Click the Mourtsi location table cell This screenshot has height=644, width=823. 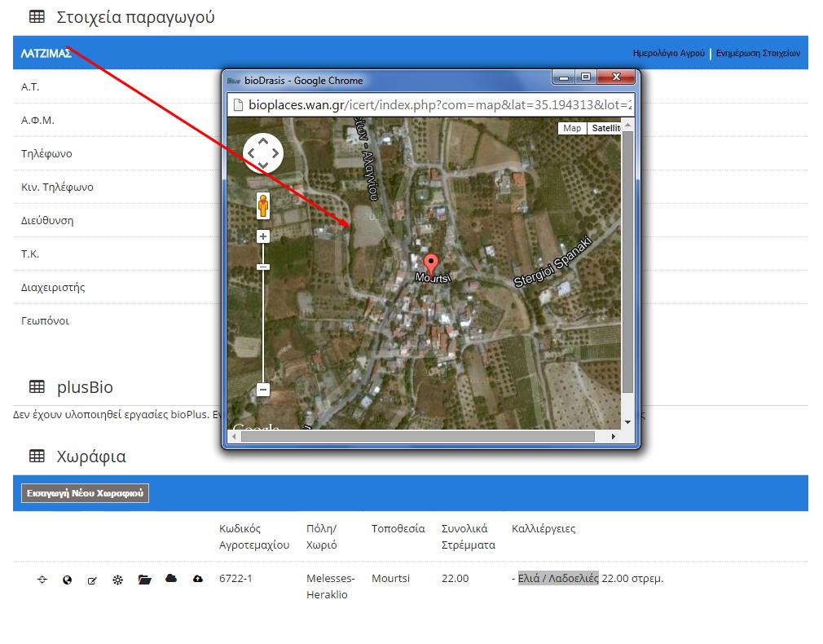click(390, 578)
